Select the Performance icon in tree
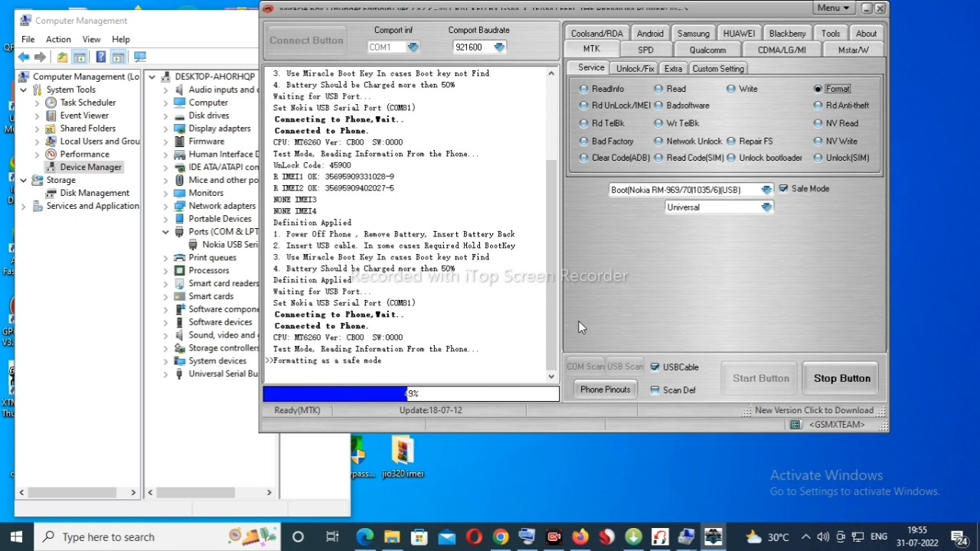The width and height of the screenshot is (980, 551). pos(51,154)
